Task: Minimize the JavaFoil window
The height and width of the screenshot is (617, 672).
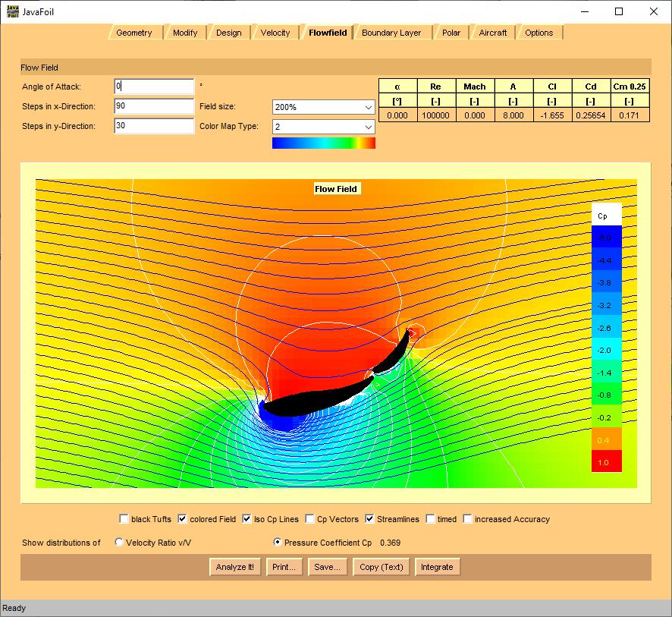Action: coord(585,11)
